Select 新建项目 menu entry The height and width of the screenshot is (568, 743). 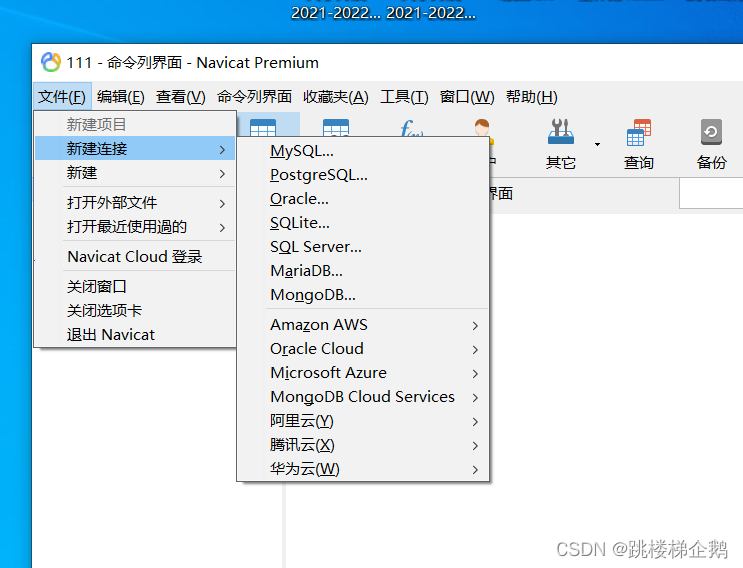[x=135, y=124]
